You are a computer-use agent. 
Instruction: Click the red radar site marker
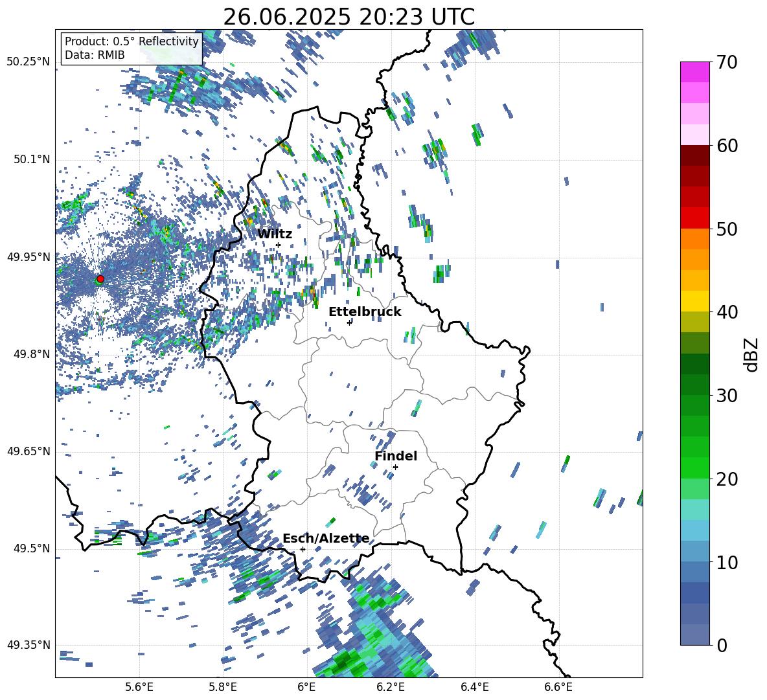pyautogui.click(x=100, y=279)
